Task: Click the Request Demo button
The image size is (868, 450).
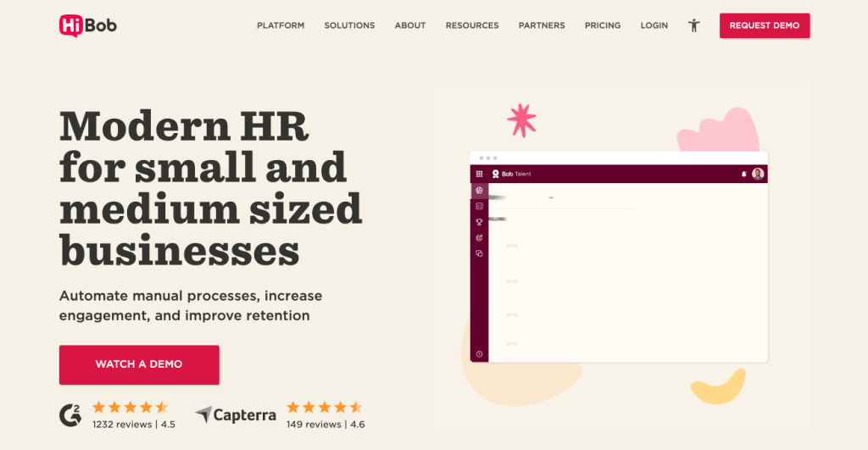Action: (765, 25)
